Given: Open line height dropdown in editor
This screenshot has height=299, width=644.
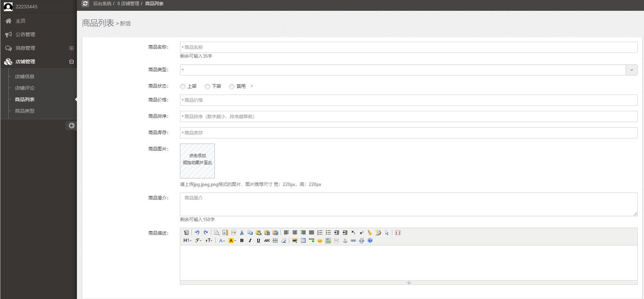Looking at the screenshot, I should (275, 241).
